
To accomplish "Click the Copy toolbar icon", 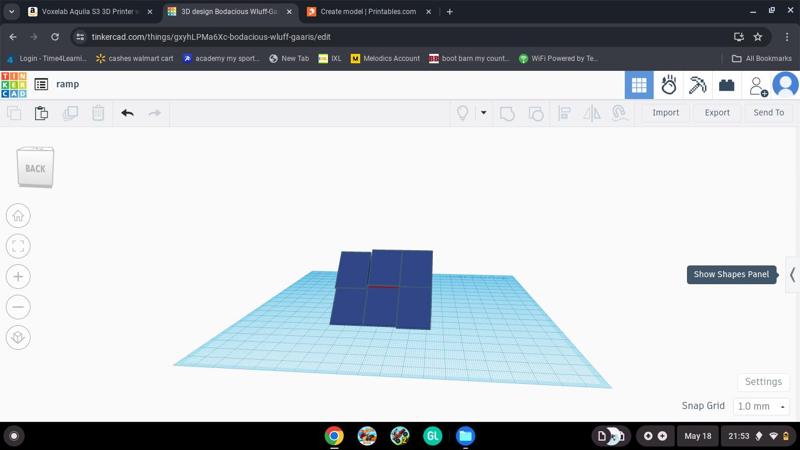I will pyautogui.click(x=14, y=113).
